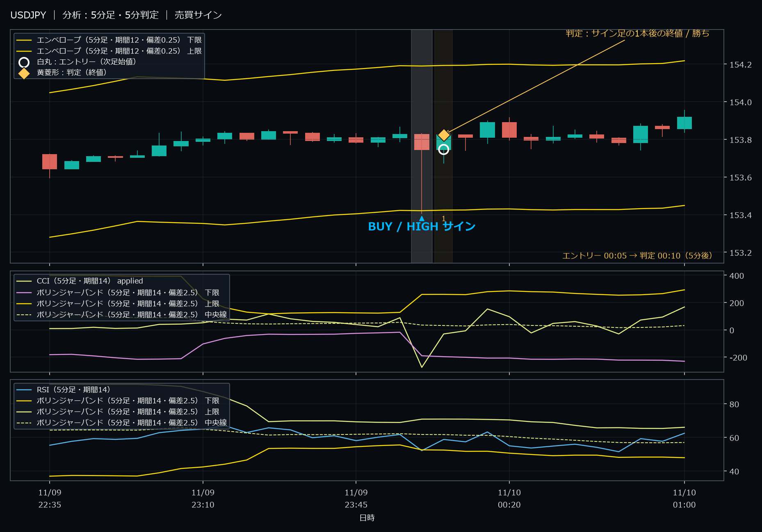Click the ボリンジャーバンド 上限 entry in the CCI legend
This screenshot has width=762, height=532.
(118, 304)
